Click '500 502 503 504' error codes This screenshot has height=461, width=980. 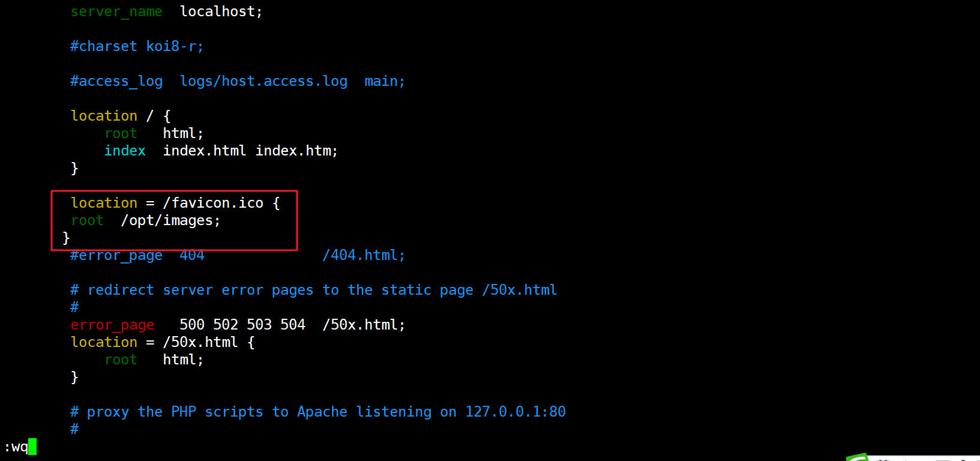(x=242, y=325)
